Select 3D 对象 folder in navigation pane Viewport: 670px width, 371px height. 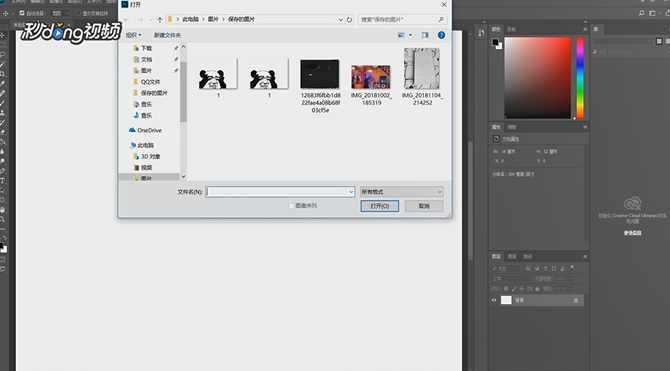pyautogui.click(x=147, y=156)
